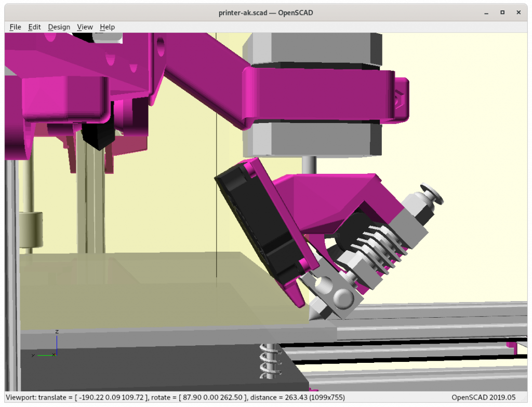Open the View menu
The height and width of the screenshot is (407, 532).
[x=85, y=27]
